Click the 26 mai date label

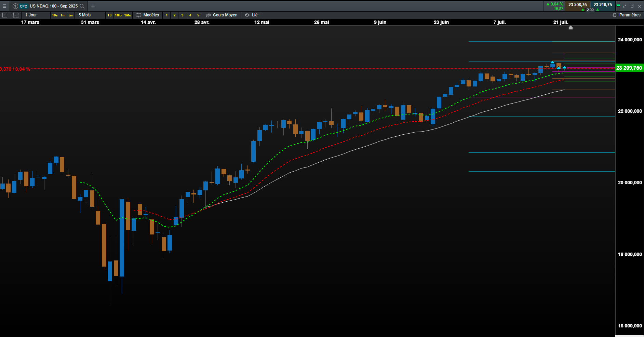point(322,22)
